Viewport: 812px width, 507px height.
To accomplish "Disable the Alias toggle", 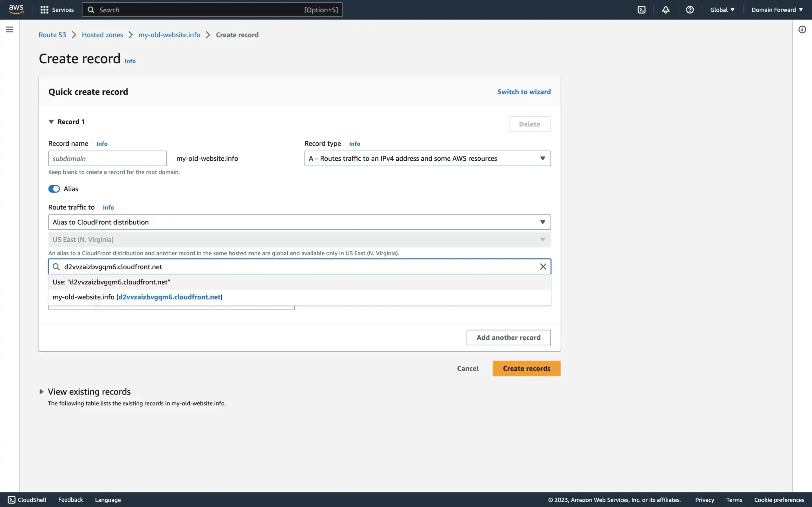I will pyautogui.click(x=54, y=189).
